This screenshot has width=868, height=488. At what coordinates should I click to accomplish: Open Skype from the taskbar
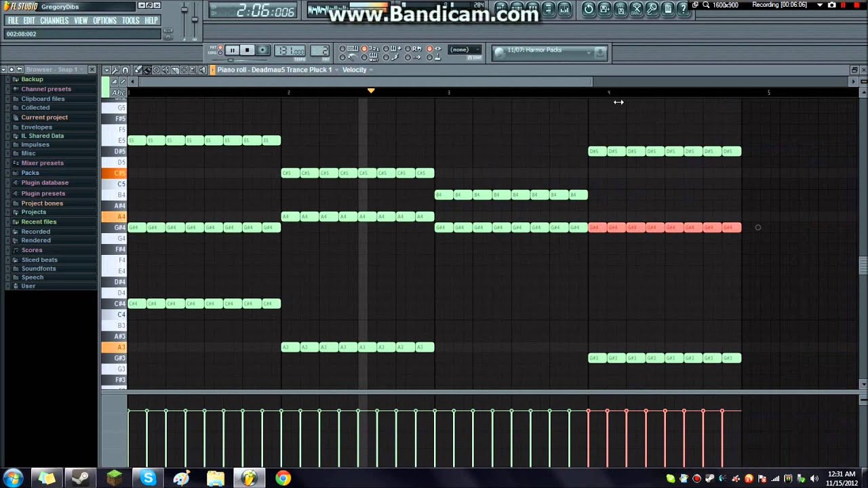(148, 479)
